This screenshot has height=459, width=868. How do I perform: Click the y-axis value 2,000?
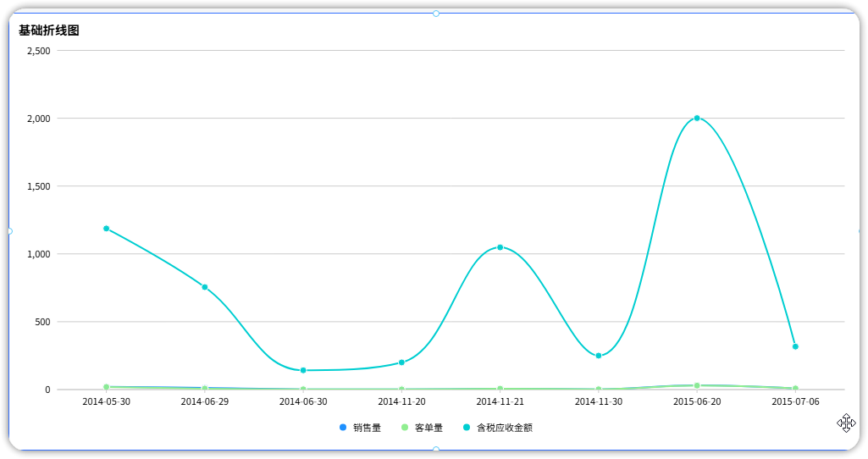39,119
